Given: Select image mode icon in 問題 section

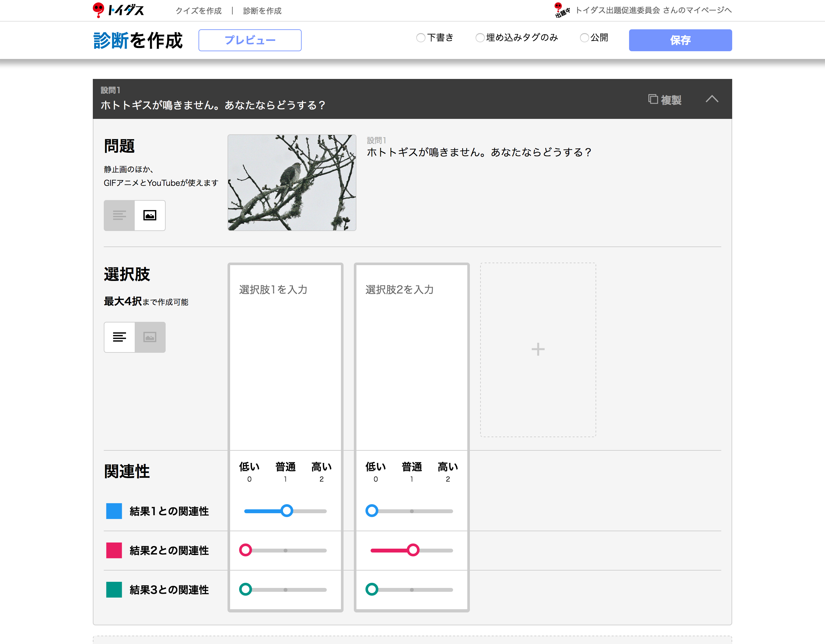Looking at the screenshot, I should (150, 215).
